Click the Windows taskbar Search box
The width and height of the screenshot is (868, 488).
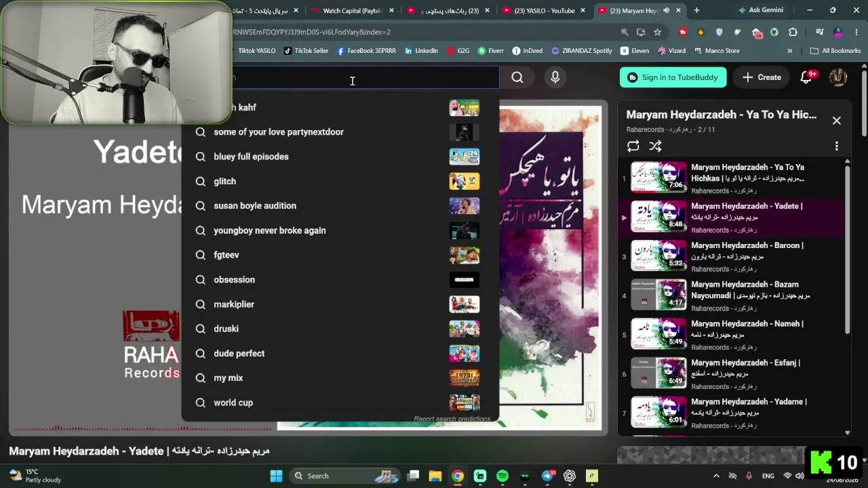[346, 476]
